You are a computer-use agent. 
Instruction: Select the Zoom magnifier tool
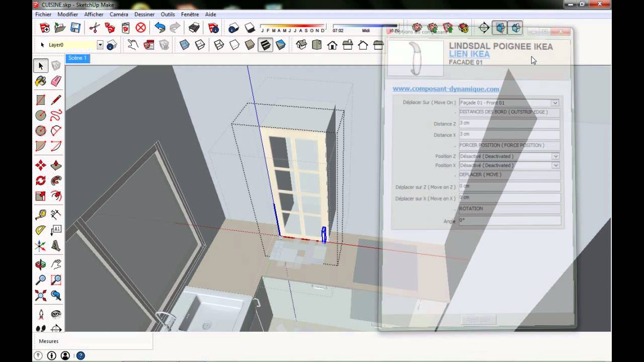coord(41,280)
